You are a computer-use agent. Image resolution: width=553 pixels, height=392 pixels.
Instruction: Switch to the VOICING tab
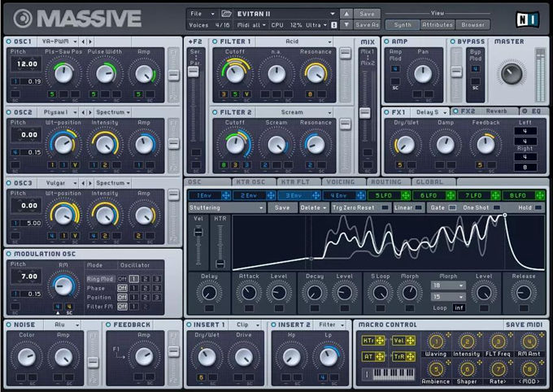click(342, 182)
